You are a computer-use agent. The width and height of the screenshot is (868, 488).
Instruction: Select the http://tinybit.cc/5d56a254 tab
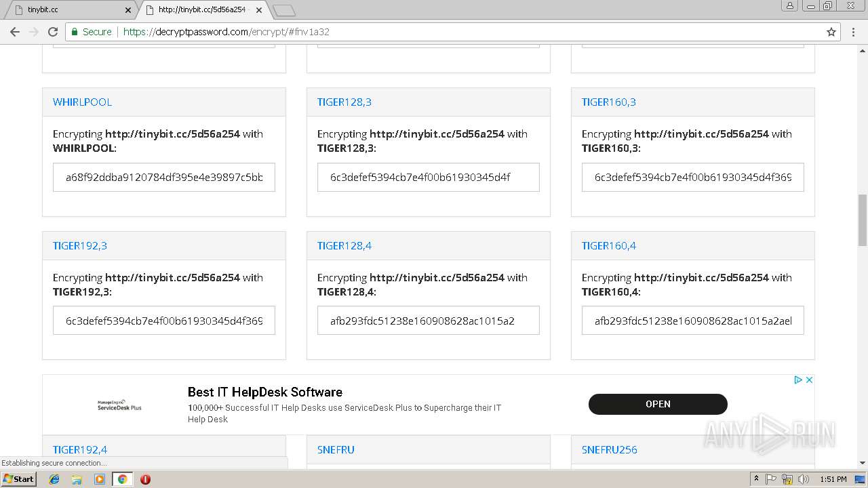click(202, 10)
